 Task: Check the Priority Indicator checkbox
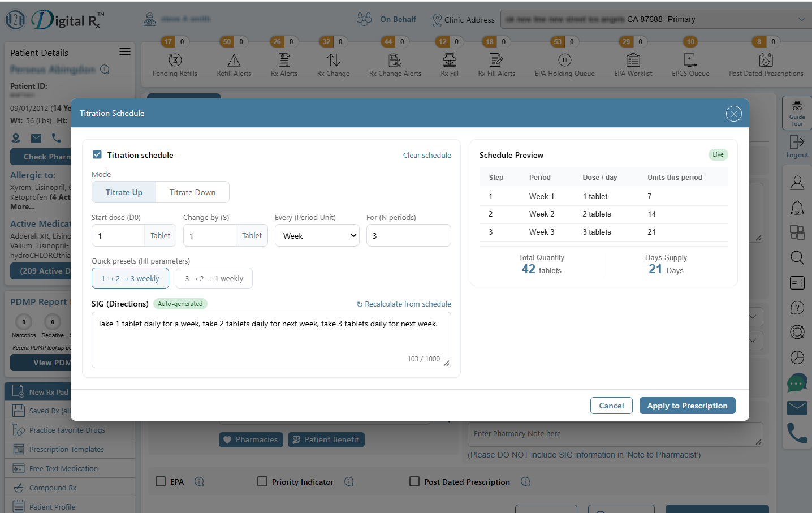pos(262,481)
